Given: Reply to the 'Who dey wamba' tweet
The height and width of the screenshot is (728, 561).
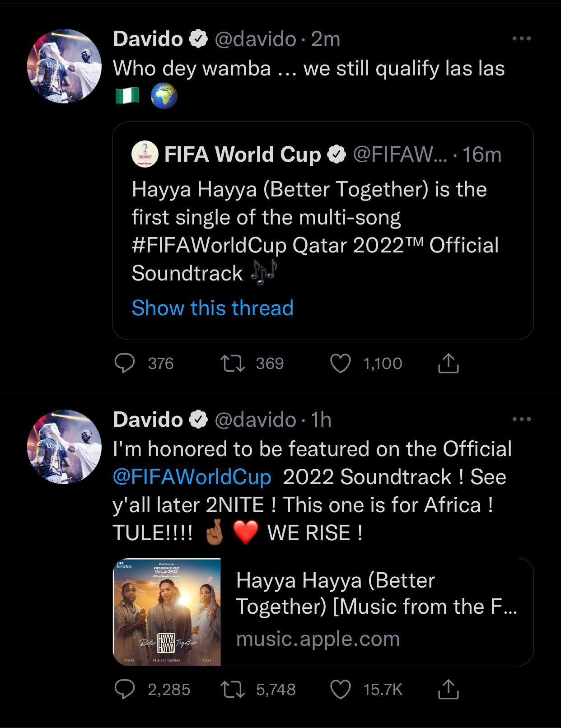Looking at the screenshot, I should (x=125, y=364).
